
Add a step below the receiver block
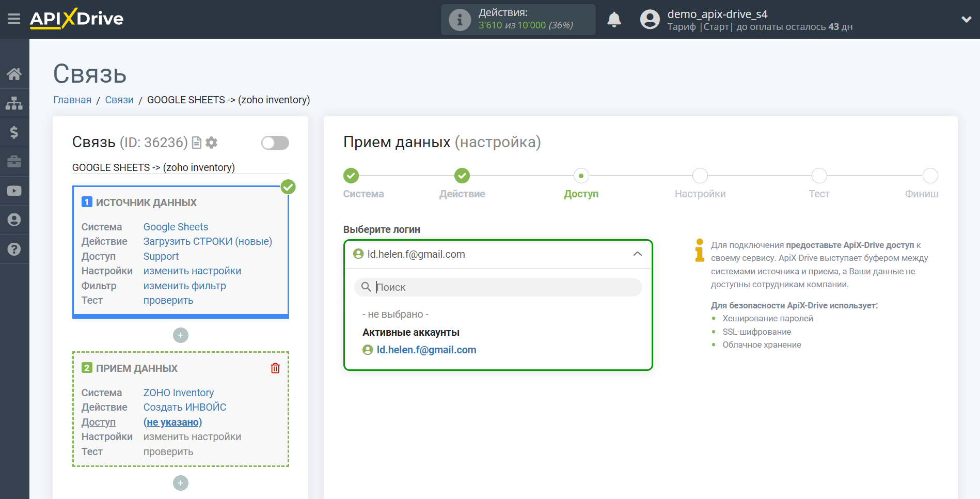point(180,483)
